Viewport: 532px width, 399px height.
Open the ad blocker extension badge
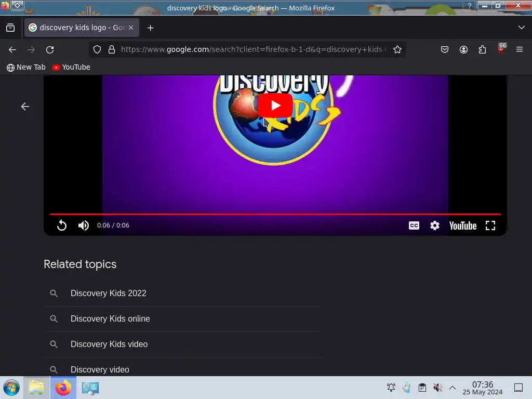[x=501, y=48]
